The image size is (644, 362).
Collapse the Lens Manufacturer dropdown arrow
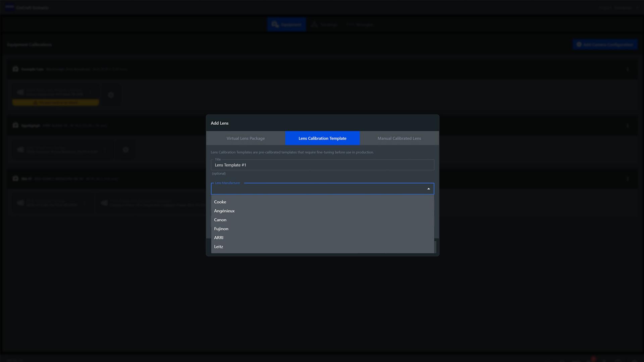pyautogui.click(x=428, y=189)
